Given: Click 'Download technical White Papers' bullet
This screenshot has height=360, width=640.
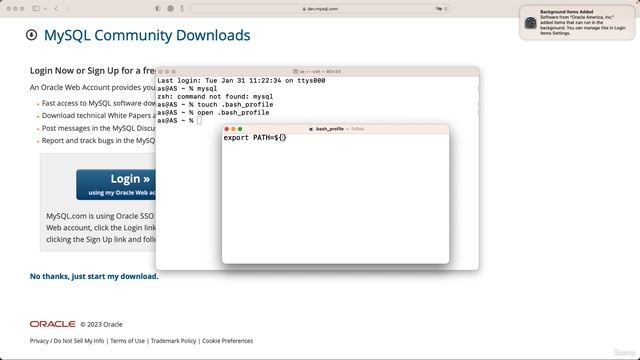Looking at the screenshot, I should (99, 116).
